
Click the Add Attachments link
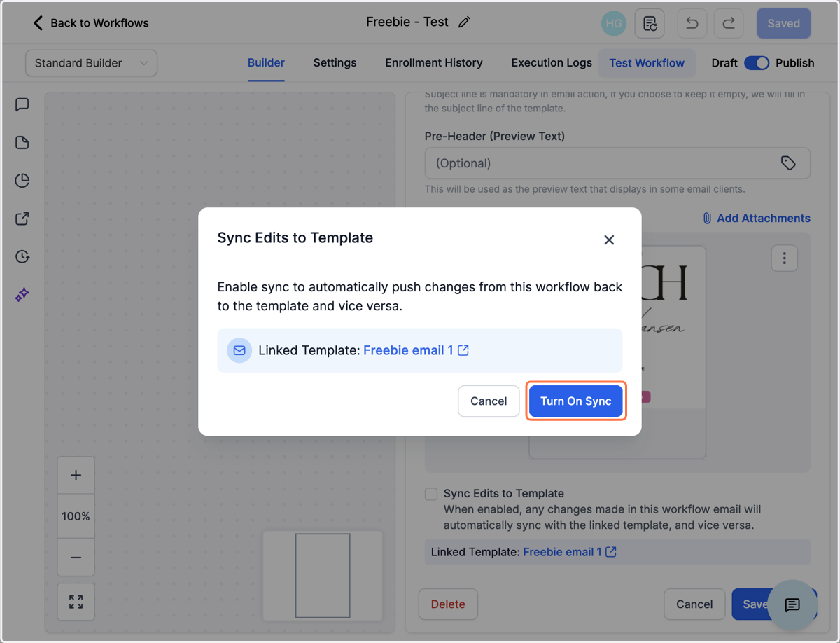click(x=764, y=219)
